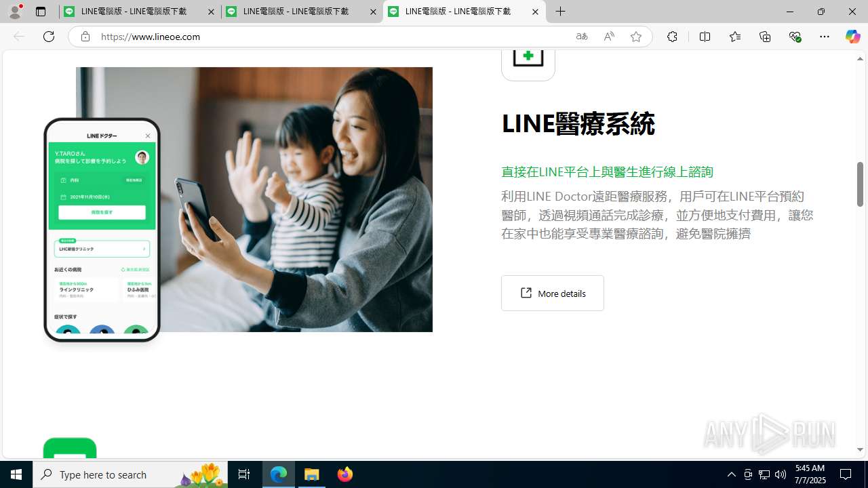Click the taskbar search box
The width and height of the screenshot is (868, 488).
tap(131, 474)
